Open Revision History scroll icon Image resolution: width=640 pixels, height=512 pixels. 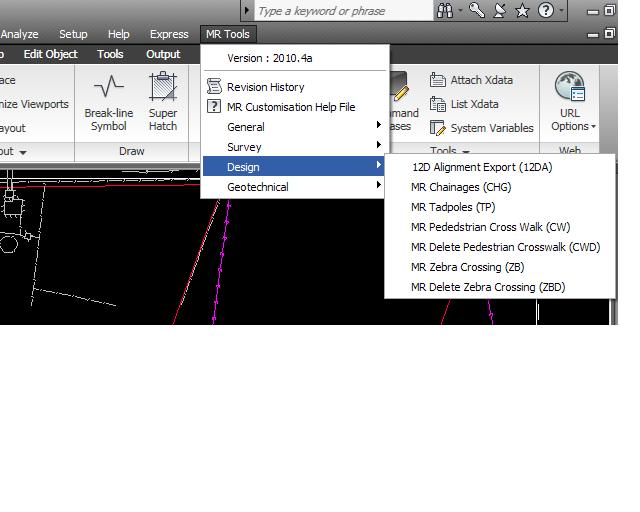214,87
